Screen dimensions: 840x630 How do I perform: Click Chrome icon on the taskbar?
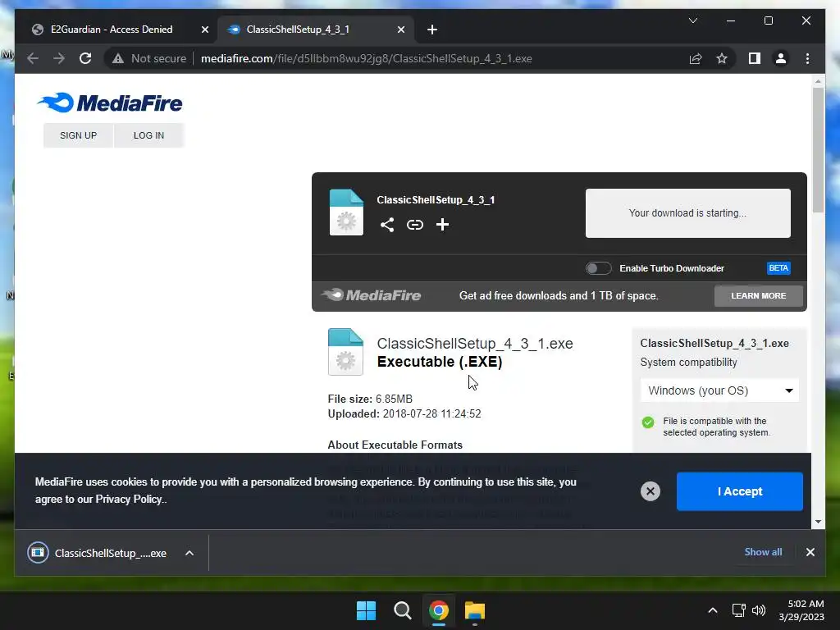click(438, 610)
